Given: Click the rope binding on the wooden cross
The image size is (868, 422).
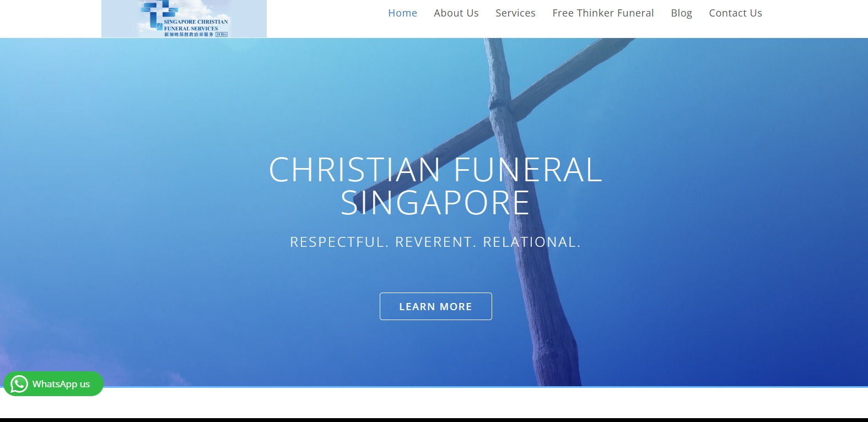Looking at the screenshot, I should [x=500, y=103].
